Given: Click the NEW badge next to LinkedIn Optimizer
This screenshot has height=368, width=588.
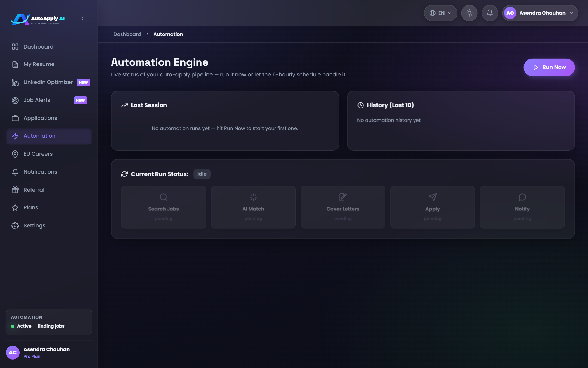Looking at the screenshot, I should 83,82.
